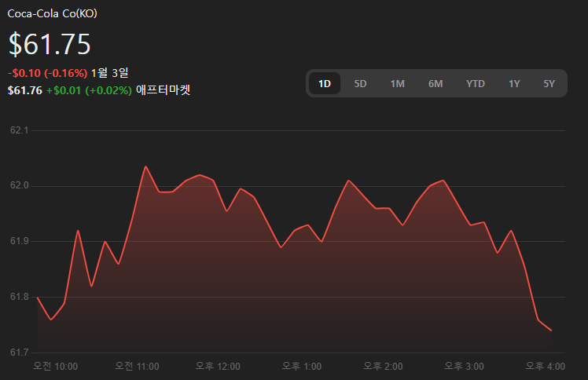This screenshot has height=380, width=588.
Task: Click the 61.9 y-axis label
Action: pyautogui.click(x=19, y=241)
